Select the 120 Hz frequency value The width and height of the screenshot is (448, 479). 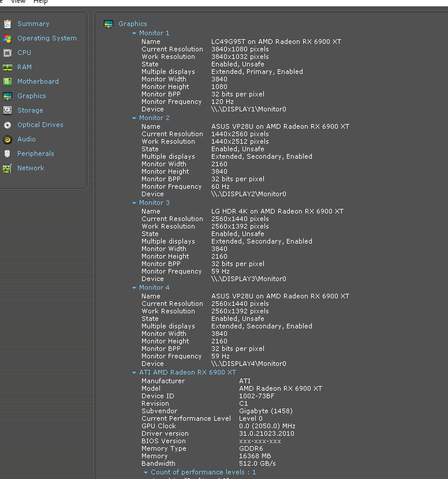point(222,102)
